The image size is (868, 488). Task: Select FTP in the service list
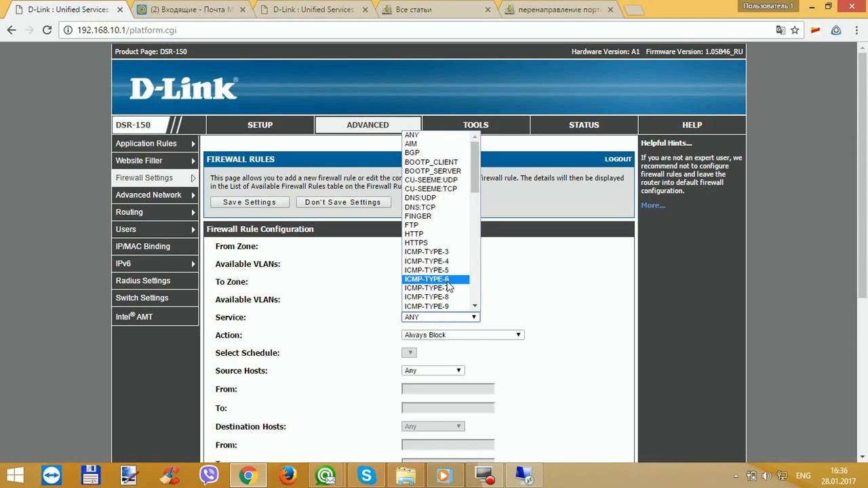pyautogui.click(x=435, y=225)
